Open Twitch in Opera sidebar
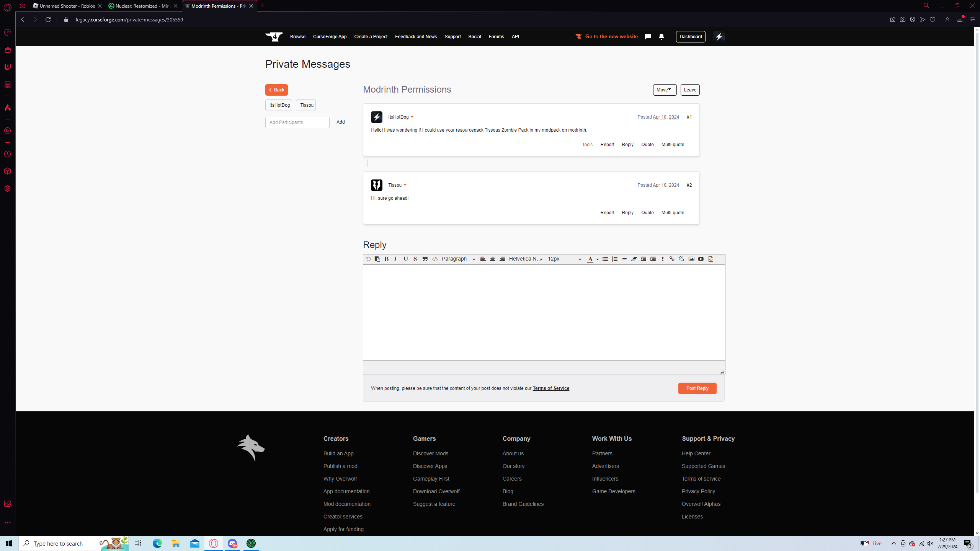Screen dimensions: 980x551 (x=8, y=67)
